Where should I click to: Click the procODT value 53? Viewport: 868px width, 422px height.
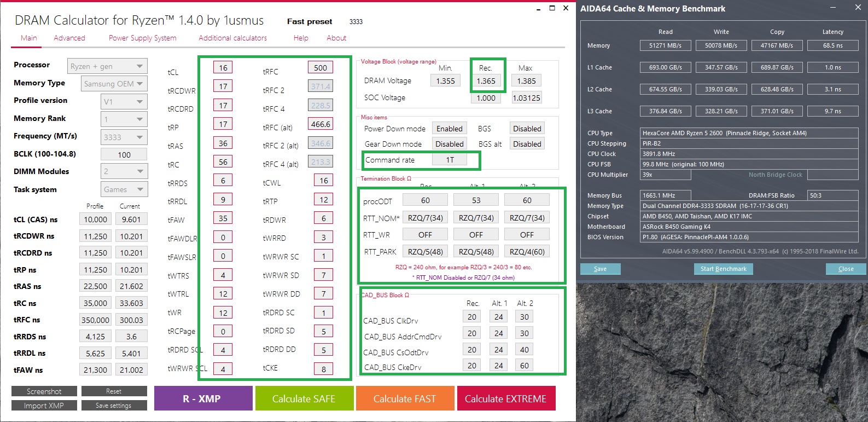click(x=476, y=200)
